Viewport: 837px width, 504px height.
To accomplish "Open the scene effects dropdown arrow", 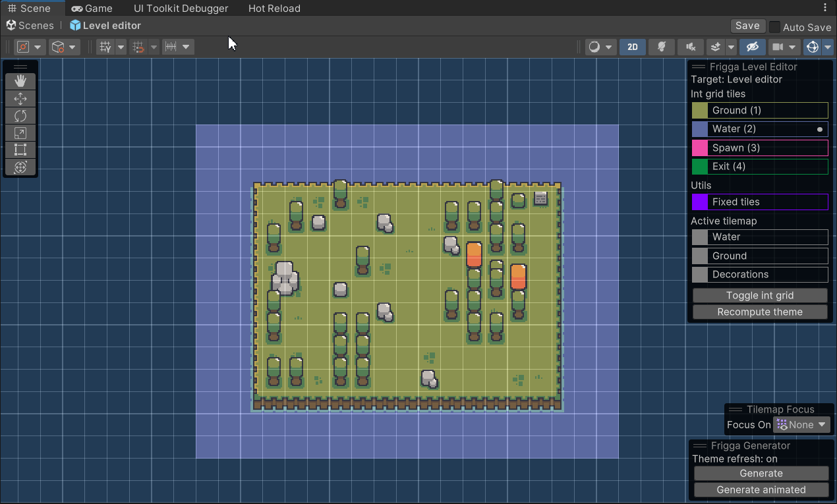I will pos(731,47).
